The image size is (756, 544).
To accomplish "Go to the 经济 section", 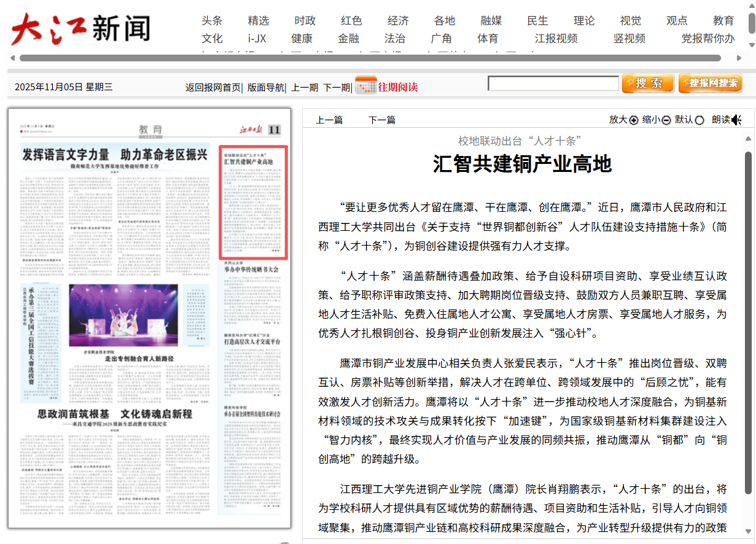I will tap(398, 21).
